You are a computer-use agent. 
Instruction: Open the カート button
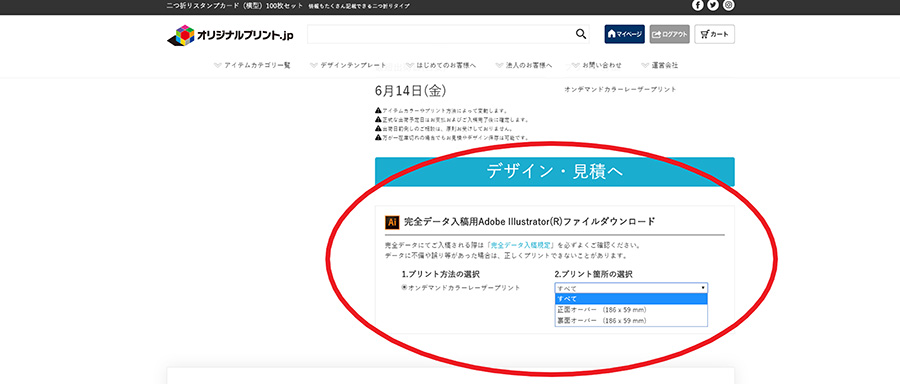(715, 34)
